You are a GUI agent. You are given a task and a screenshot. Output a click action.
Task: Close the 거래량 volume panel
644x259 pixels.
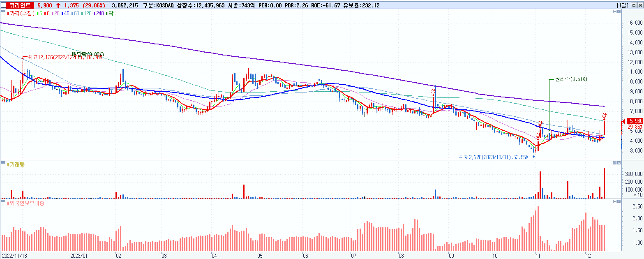tap(619, 163)
